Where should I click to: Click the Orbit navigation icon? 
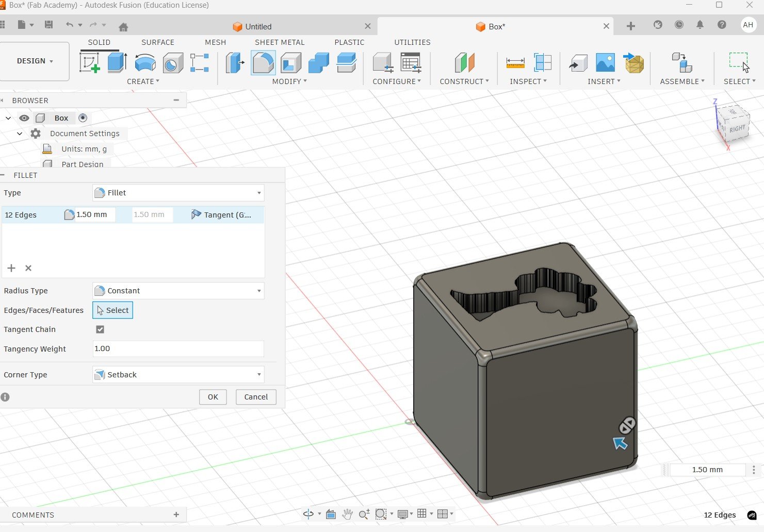coord(308,513)
